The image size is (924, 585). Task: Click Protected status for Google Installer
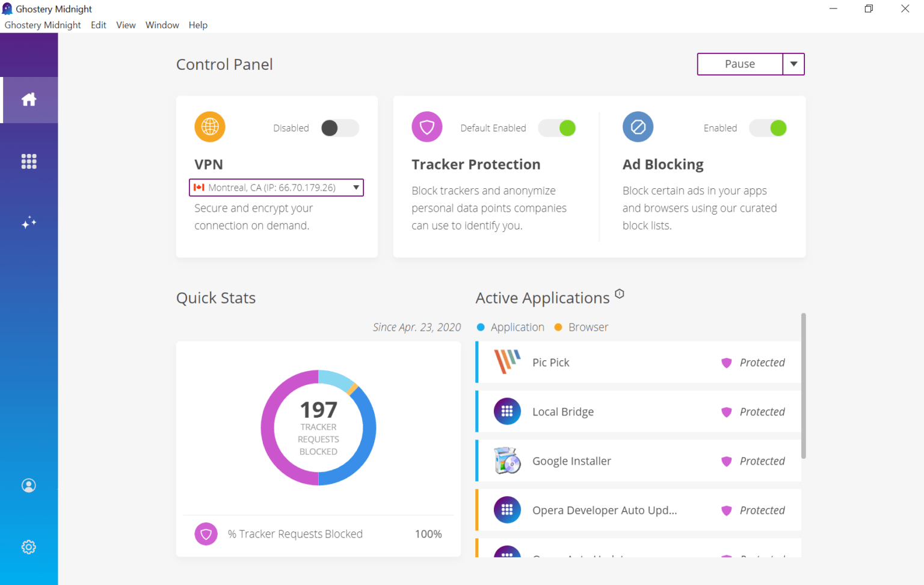[x=762, y=461]
